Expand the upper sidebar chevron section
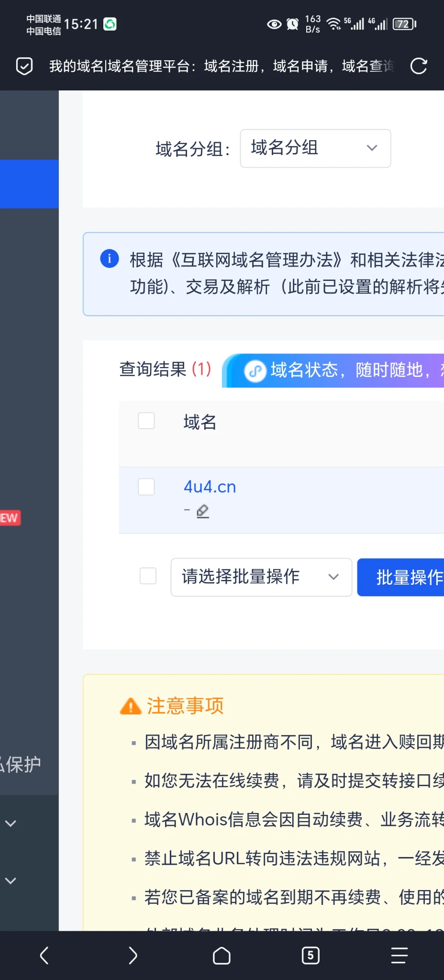 tap(11, 824)
